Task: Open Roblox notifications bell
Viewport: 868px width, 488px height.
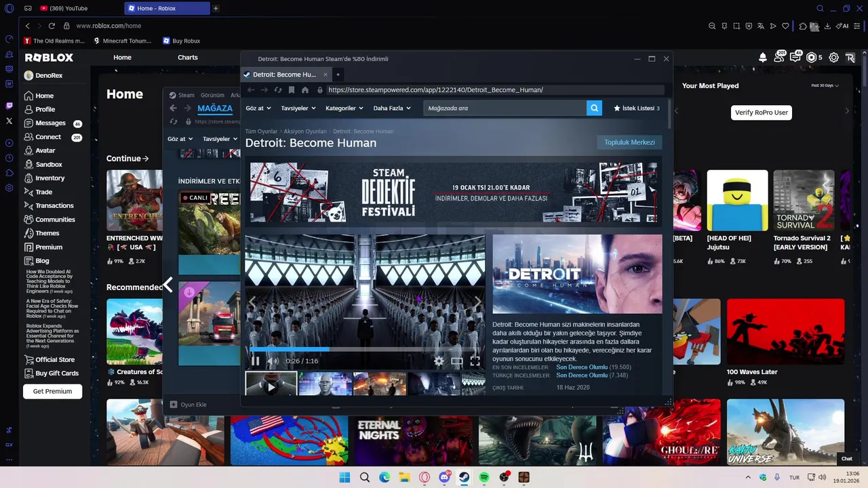Action: pyautogui.click(x=763, y=58)
